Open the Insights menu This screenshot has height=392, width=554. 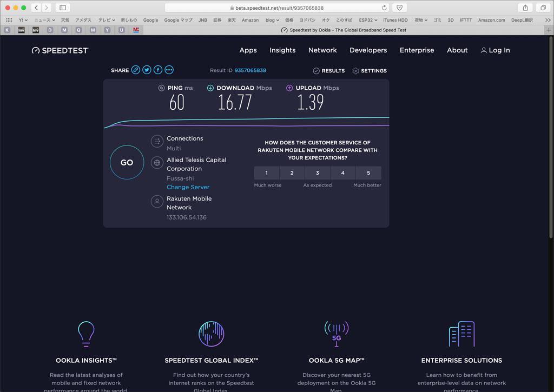click(282, 50)
